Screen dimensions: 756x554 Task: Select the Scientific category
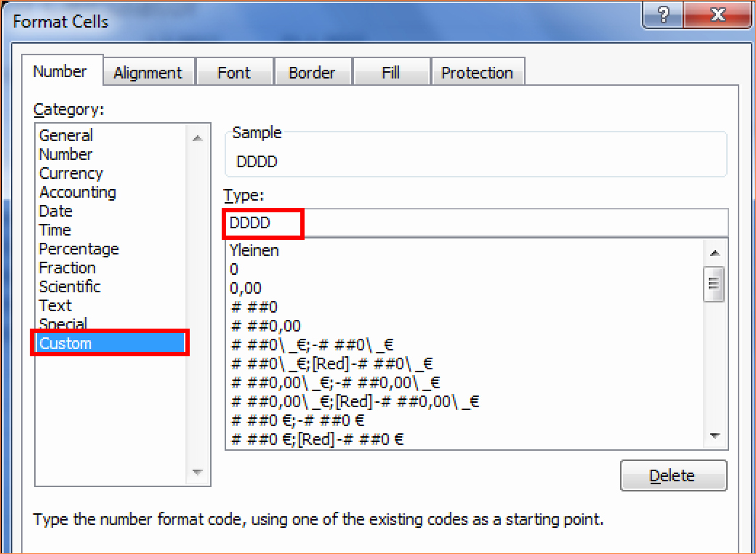click(x=70, y=286)
